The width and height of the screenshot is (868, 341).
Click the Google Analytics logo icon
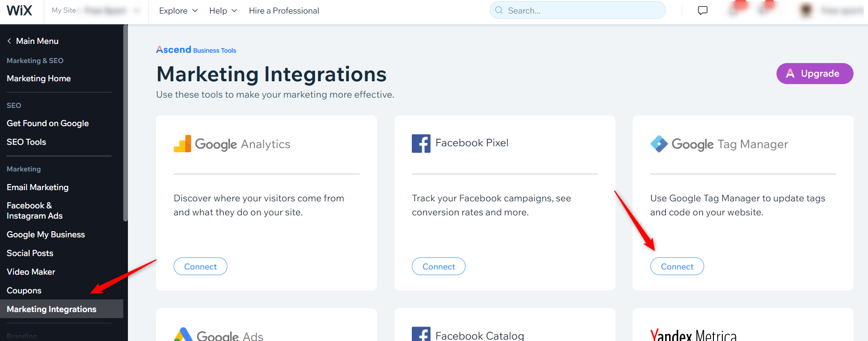[182, 144]
